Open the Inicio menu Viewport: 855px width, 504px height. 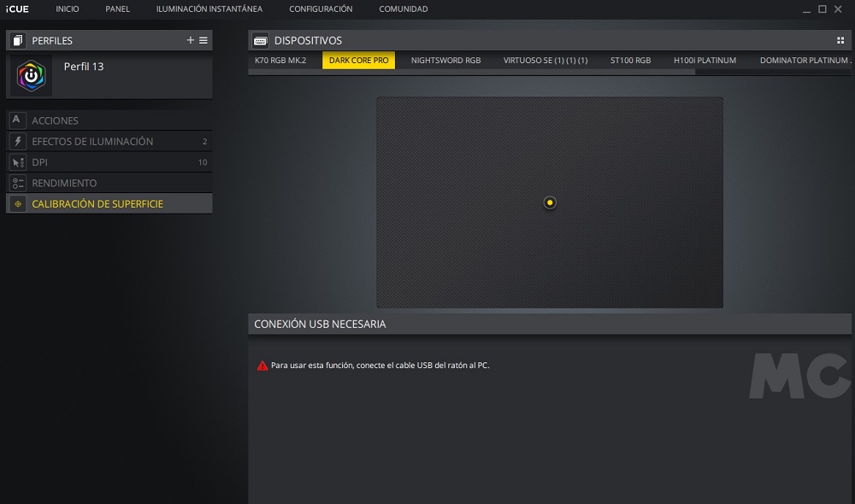click(x=68, y=9)
